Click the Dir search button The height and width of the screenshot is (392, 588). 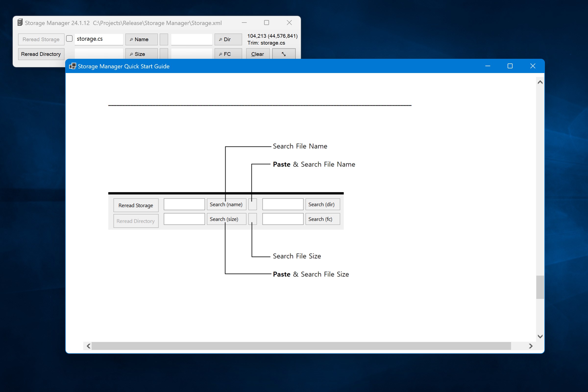(228, 39)
